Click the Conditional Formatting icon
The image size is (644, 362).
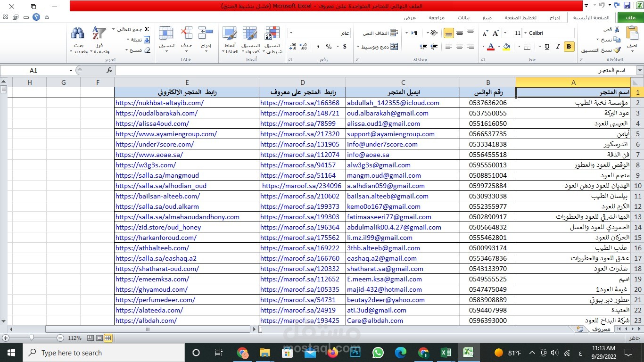(272, 33)
